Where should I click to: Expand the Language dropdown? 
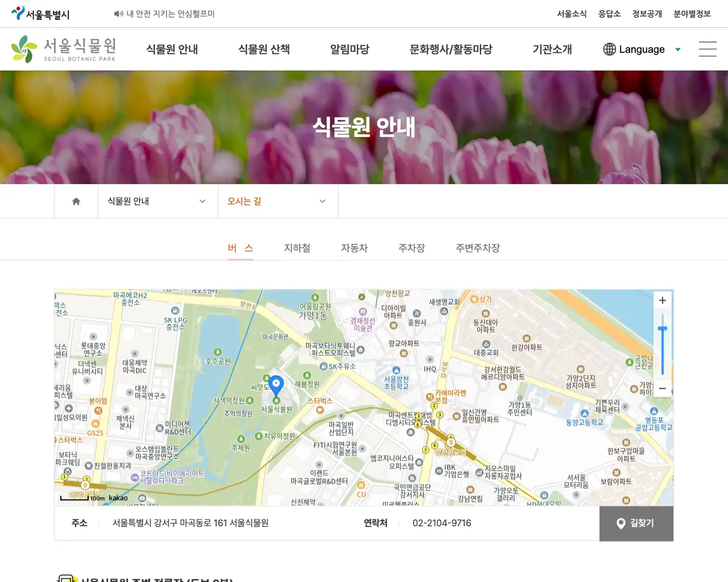click(x=677, y=49)
